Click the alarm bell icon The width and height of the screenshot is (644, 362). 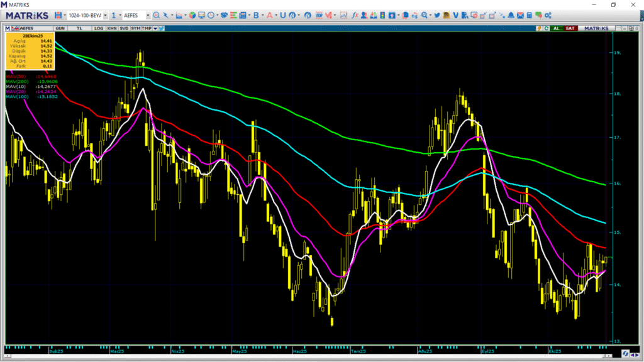point(511,14)
